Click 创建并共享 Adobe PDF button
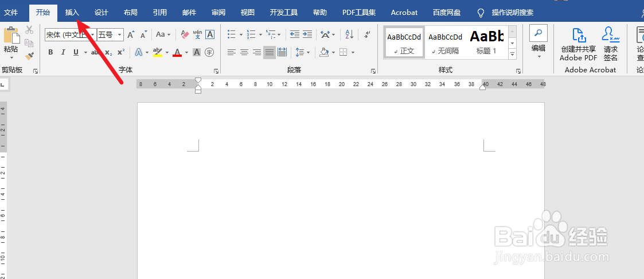Screen dimensions: 644x279 point(578,44)
